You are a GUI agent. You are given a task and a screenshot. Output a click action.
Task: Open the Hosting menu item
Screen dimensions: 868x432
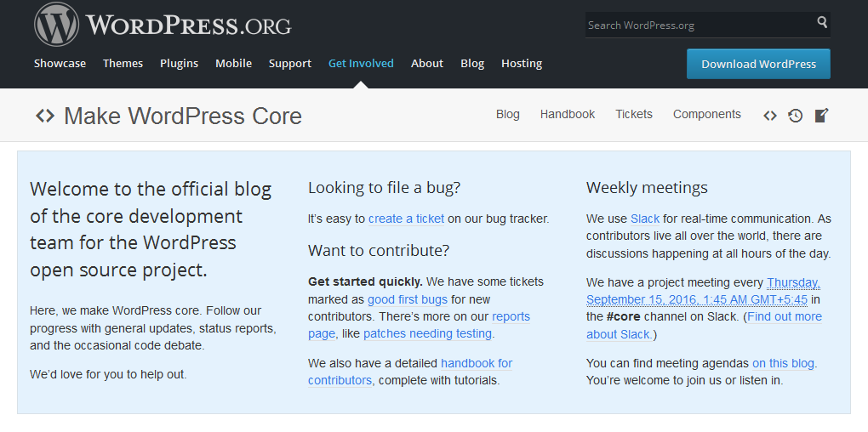[x=522, y=63]
